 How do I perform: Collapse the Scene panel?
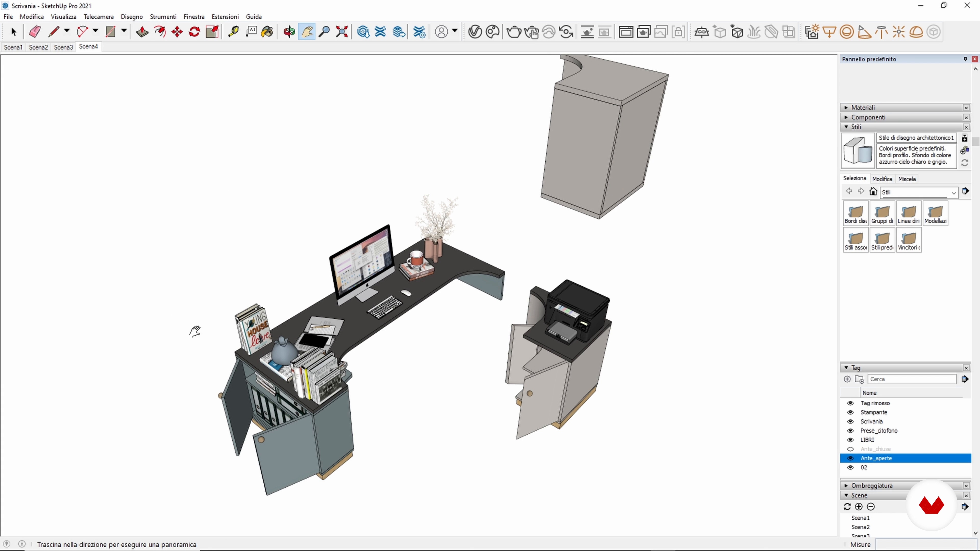(846, 495)
